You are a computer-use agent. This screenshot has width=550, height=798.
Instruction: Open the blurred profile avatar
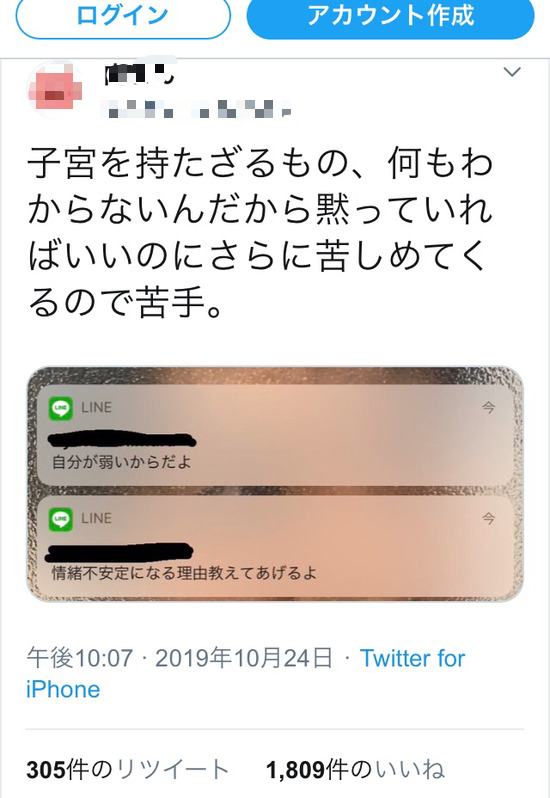tap(55, 90)
